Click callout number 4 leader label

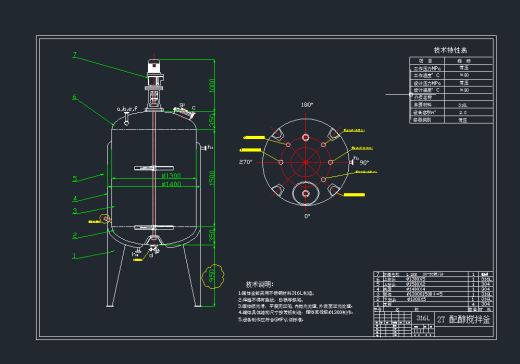75,198
